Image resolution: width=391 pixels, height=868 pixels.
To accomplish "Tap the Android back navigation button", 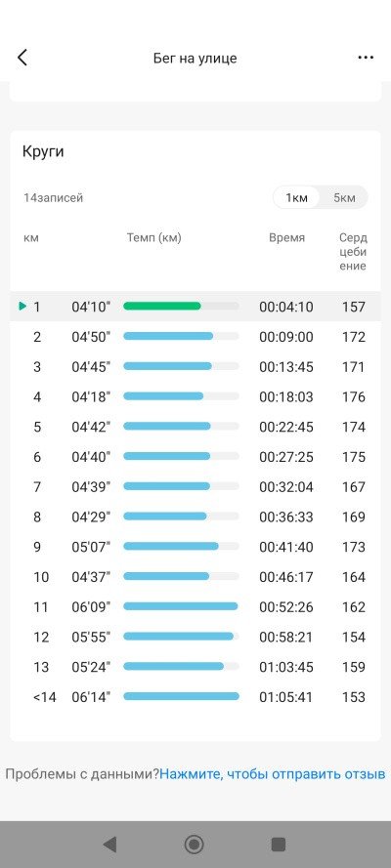I will tap(109, 845).
